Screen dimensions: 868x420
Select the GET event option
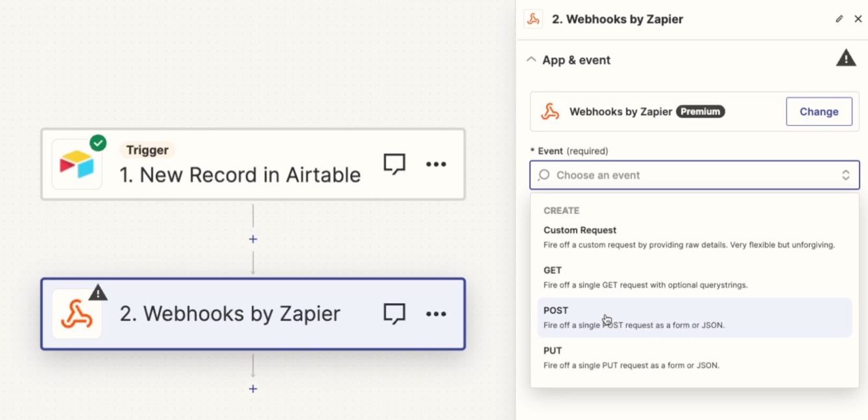click(695, 277)
